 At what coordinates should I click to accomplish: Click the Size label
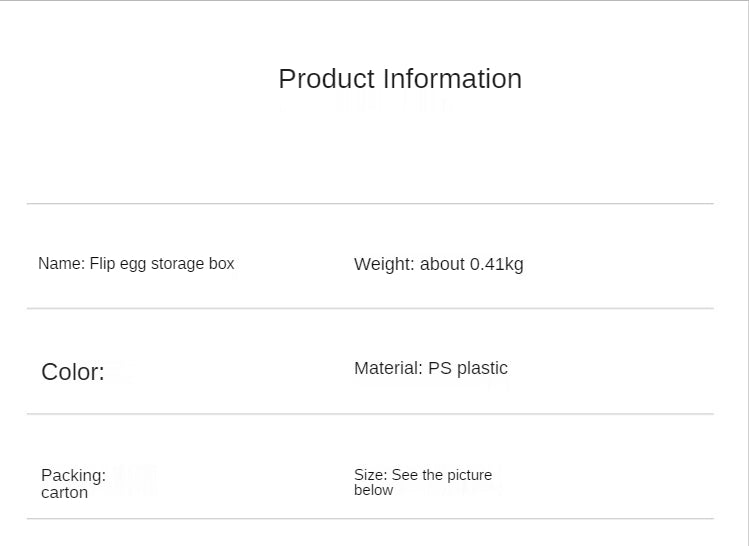(371, 475)
